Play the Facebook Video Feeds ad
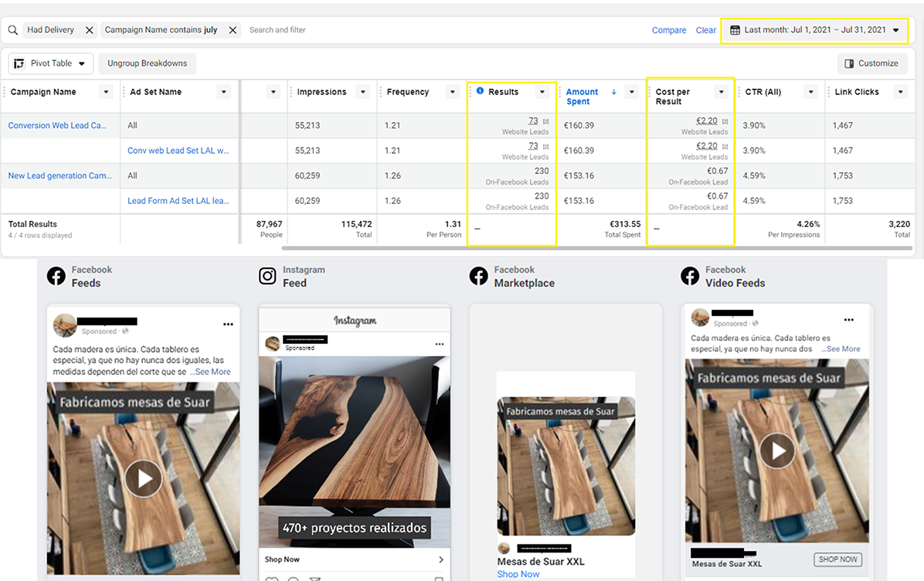The width and height of the screenshot is (924, 581). 777,450
